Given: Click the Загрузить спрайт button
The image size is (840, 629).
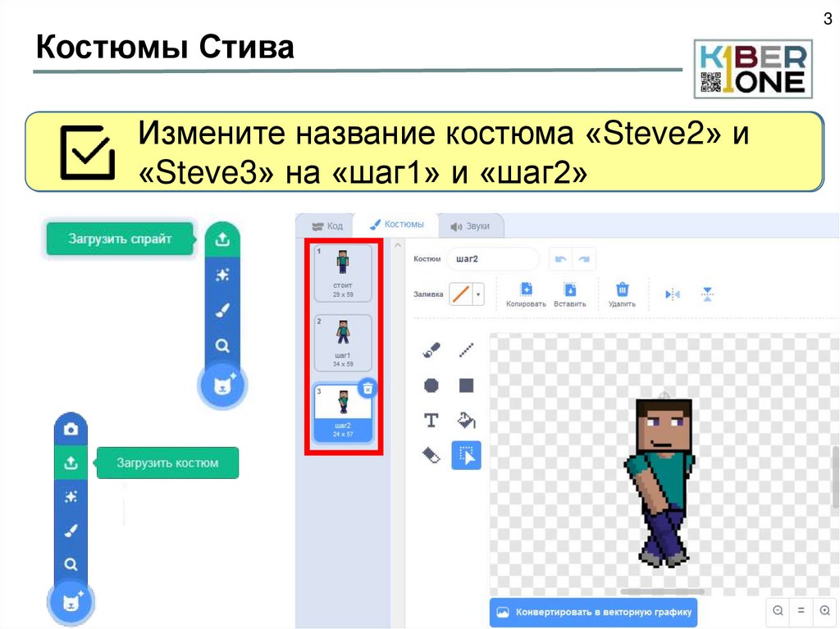Looking at the screenshot, I should tap(120, 238).
